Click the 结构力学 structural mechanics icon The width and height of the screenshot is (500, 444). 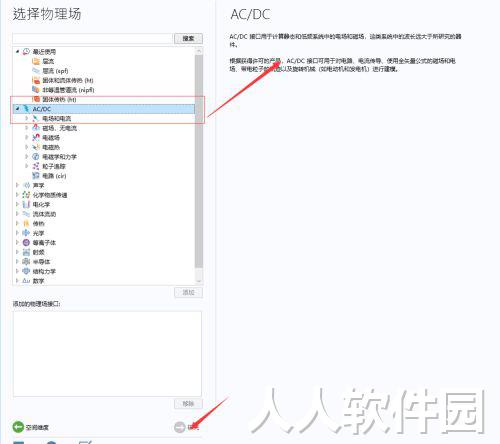pyautogui.click(x=26, y=271)
